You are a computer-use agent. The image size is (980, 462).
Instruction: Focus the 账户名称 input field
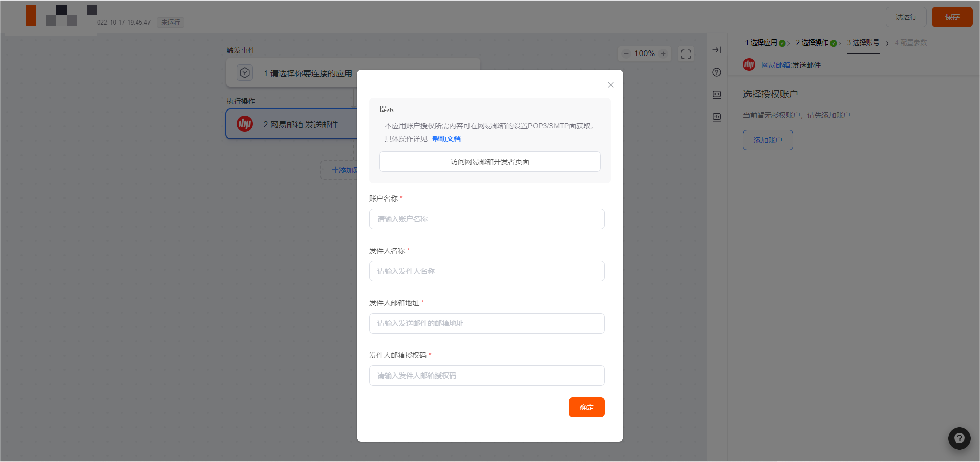[x=486, y=219]
